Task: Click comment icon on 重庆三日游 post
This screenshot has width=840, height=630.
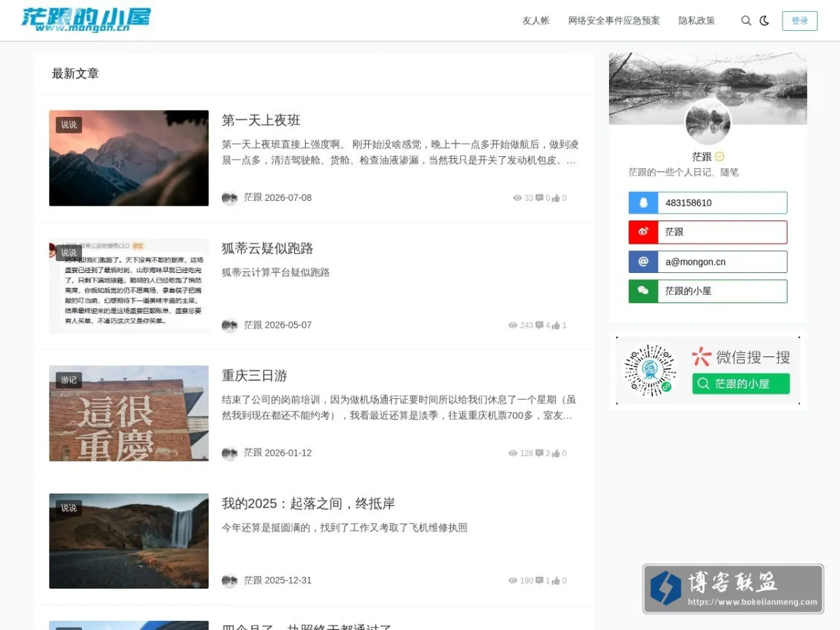Action: (539, 454)
